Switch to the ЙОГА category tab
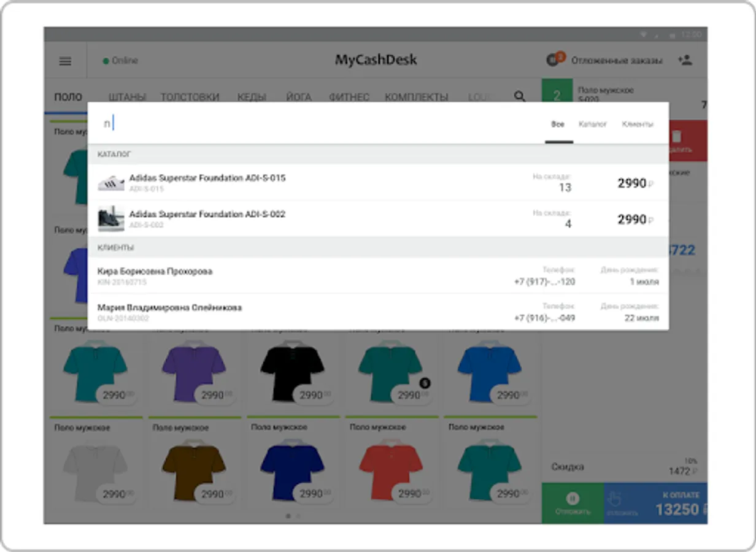 (x=299, y=97)
